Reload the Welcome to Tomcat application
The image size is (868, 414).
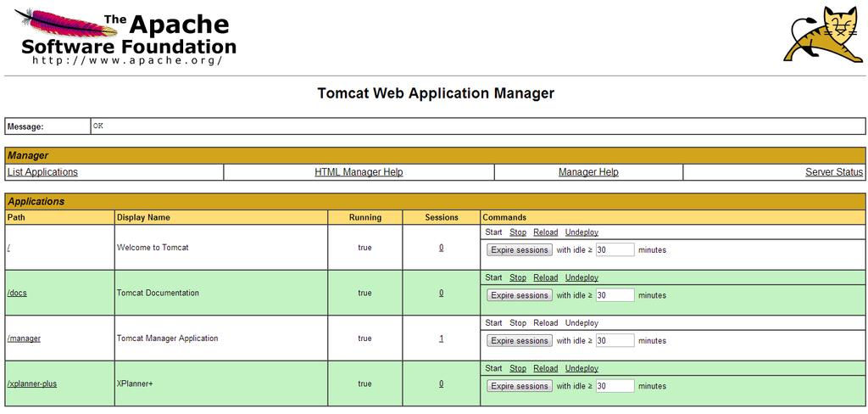(546, 232)
